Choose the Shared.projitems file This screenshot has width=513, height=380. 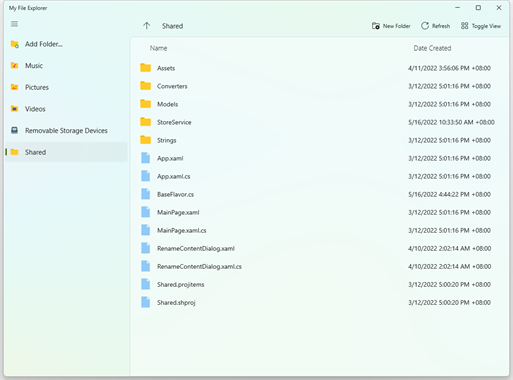[x=319, y=284]
